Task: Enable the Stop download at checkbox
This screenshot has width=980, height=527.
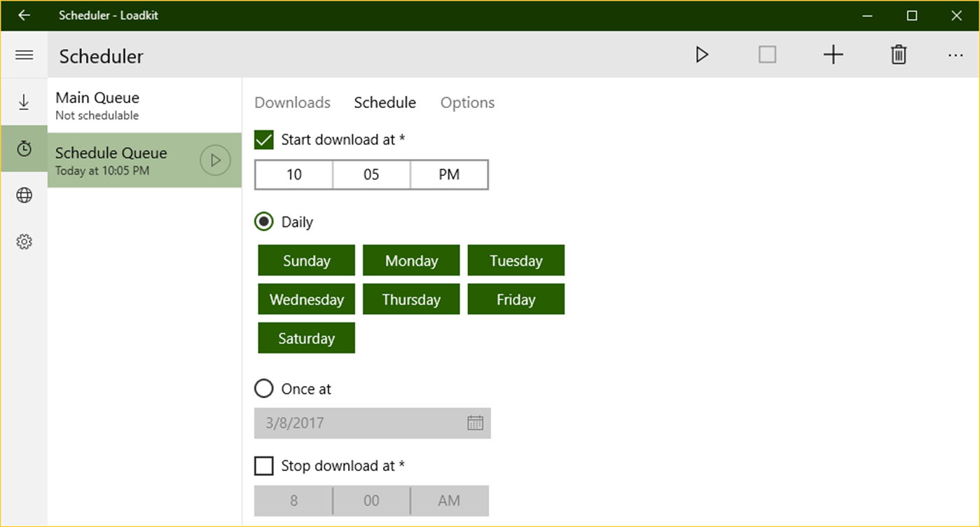Action: tap(263, 465)
